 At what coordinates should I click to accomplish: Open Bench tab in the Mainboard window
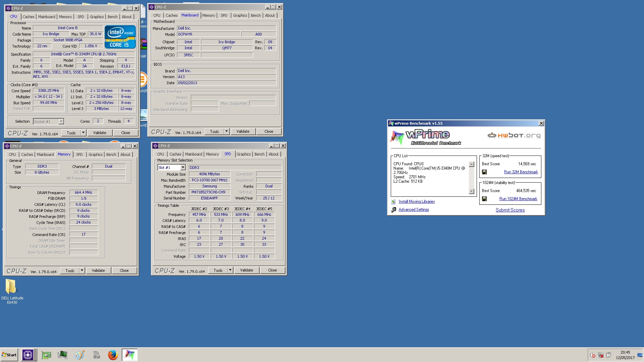[x=256, y=15]
